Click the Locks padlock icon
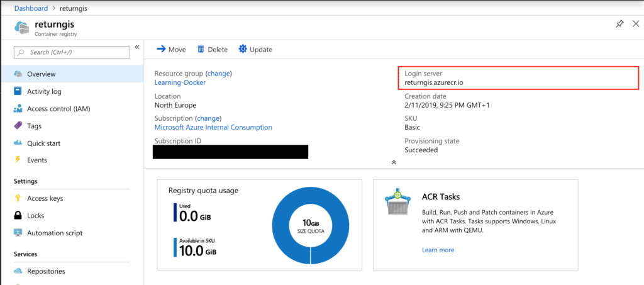 (18, 215)
